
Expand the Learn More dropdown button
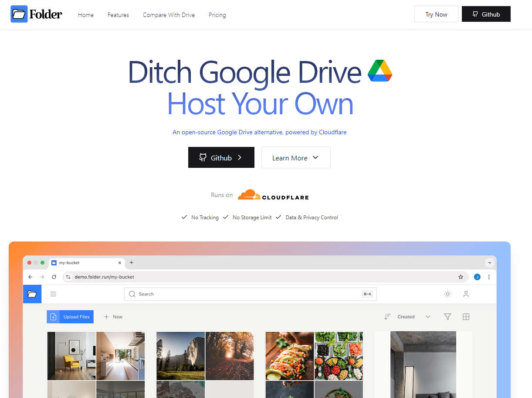click(x=296, y=157)
